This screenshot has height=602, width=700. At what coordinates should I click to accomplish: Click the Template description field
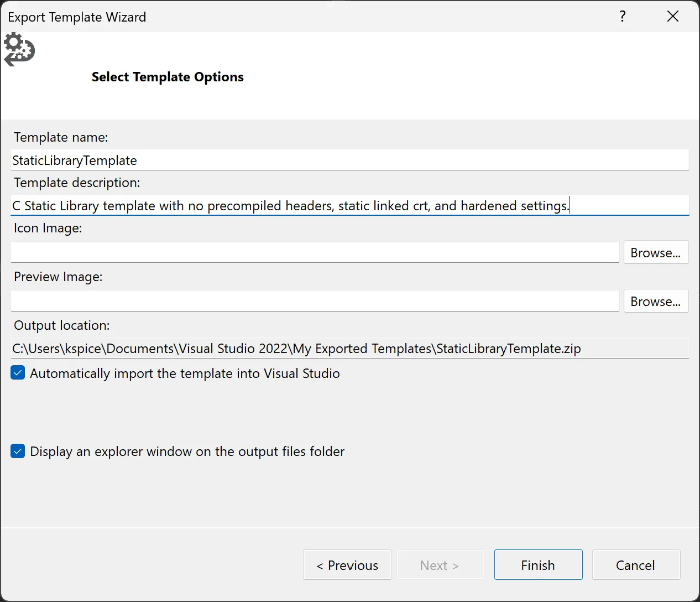(x=349, y=205)
